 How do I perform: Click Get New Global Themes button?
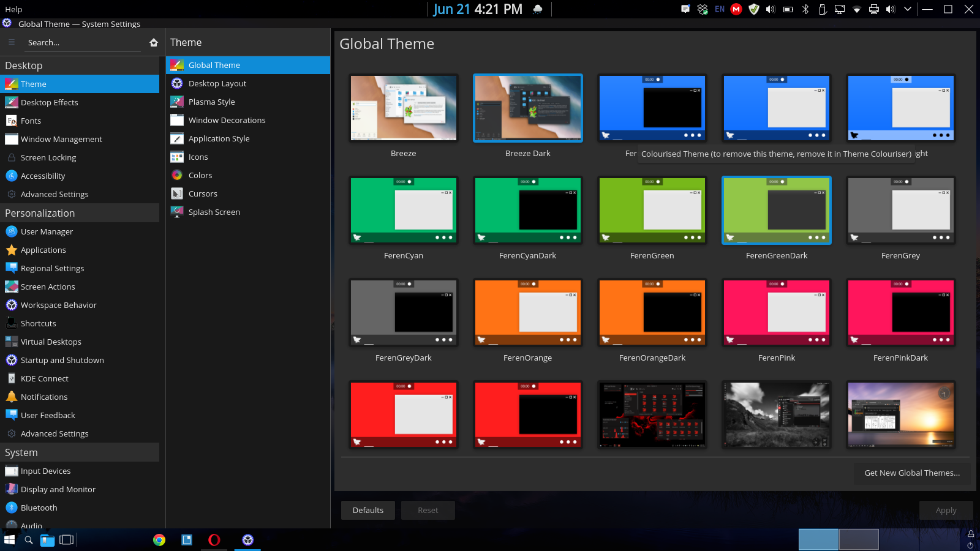tap(912, 473)
